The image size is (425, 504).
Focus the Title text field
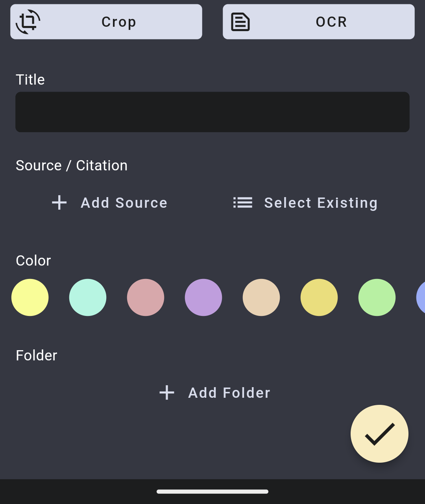(213, 112)
